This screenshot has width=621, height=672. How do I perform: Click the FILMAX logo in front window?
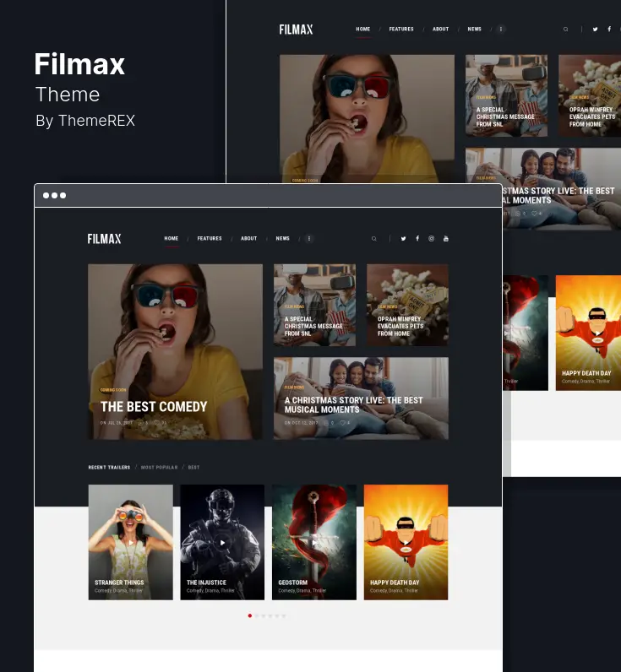point(104,239)
